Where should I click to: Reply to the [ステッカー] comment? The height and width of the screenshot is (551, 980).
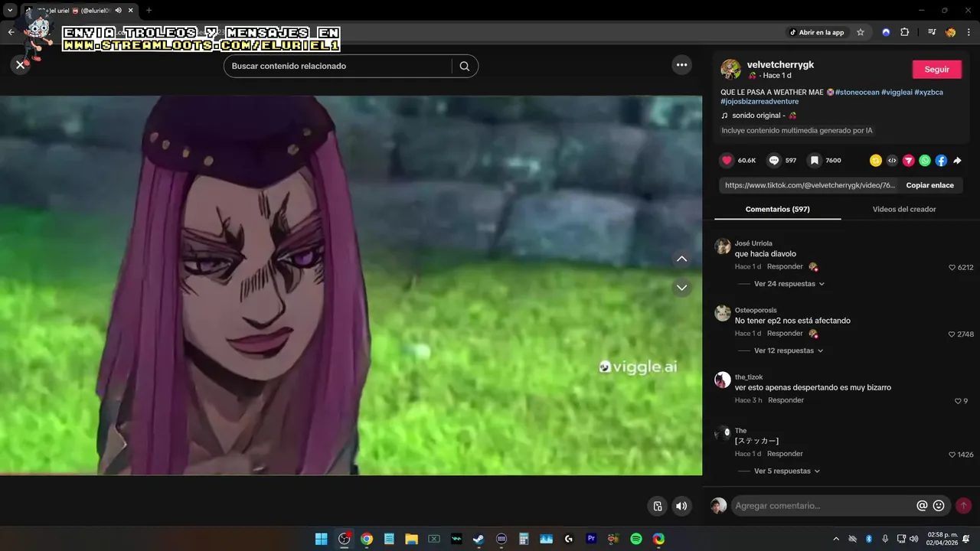pos(785,454)
